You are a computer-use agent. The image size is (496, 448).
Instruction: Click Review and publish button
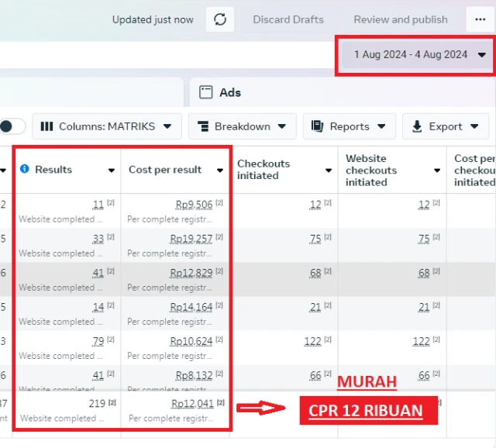coord(401,19)
